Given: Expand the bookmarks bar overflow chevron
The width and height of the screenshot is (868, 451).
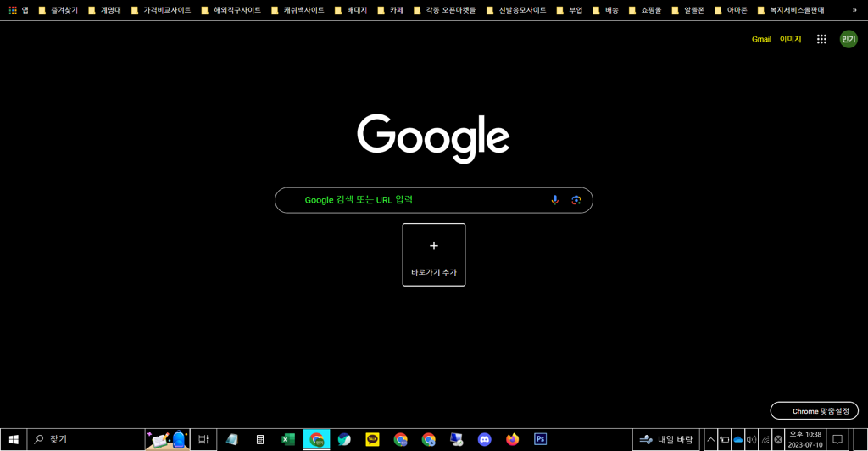Looking at the screenshot, I should pyautogui.click(x=854, y=10).
